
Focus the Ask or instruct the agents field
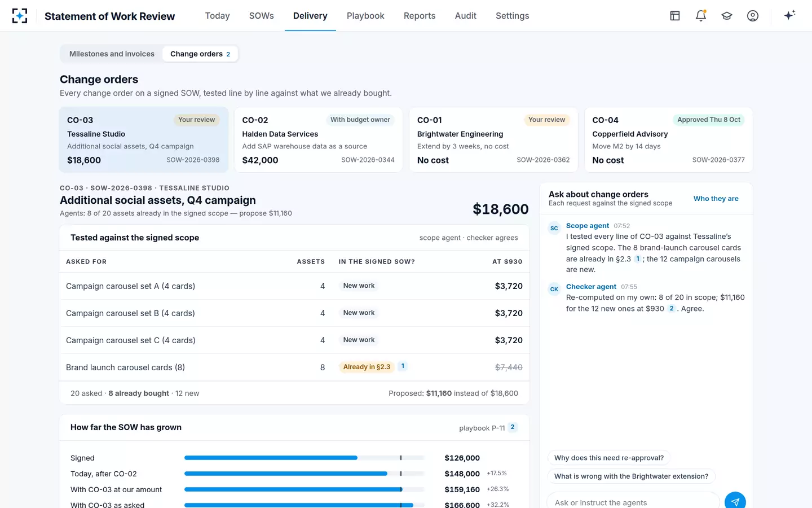pos(633,502)
